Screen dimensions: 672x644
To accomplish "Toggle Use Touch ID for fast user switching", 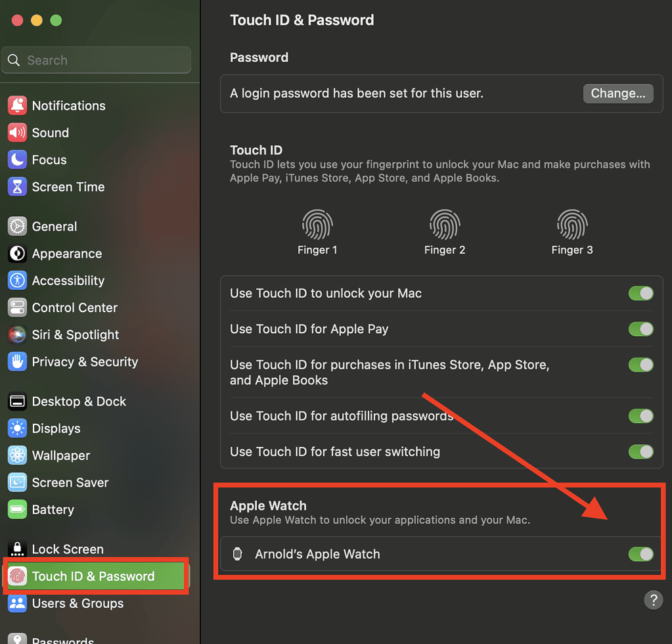I will click(640, 451).
